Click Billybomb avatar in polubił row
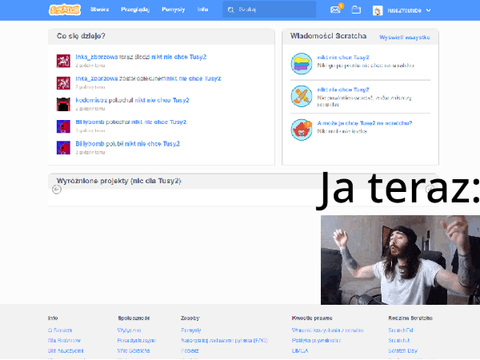This screenshot has width=480, height=360. 63,148
